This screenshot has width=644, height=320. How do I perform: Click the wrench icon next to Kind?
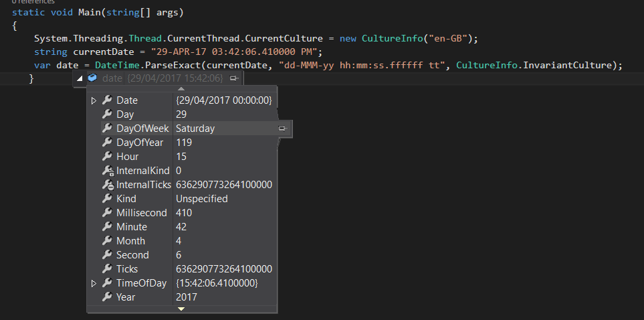pos(107,199)
